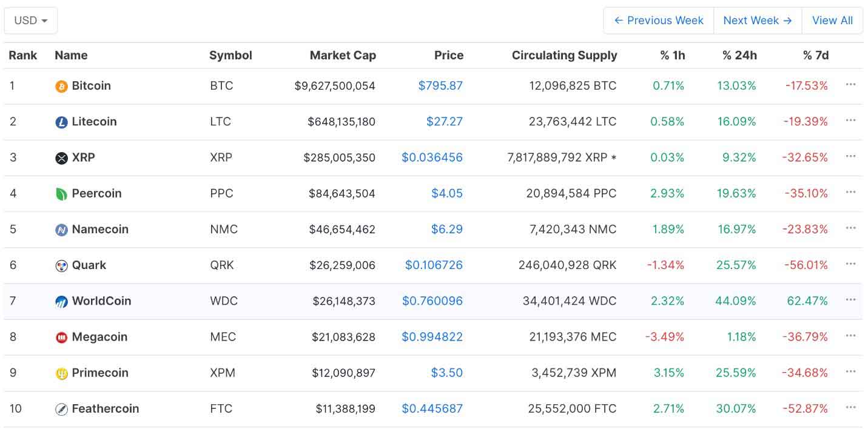
Task: Open the USD currency dropdown
Action: 31,21
